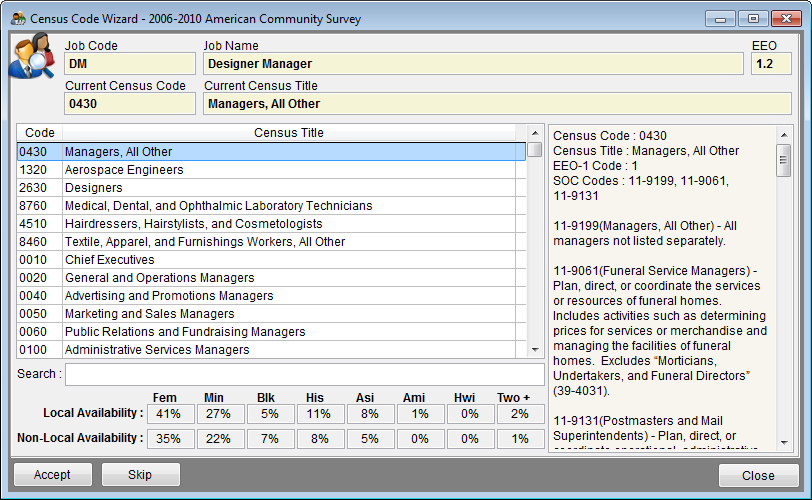
Task: Select Marketing and Sales Managers row
Action: [x=271, y=314]
